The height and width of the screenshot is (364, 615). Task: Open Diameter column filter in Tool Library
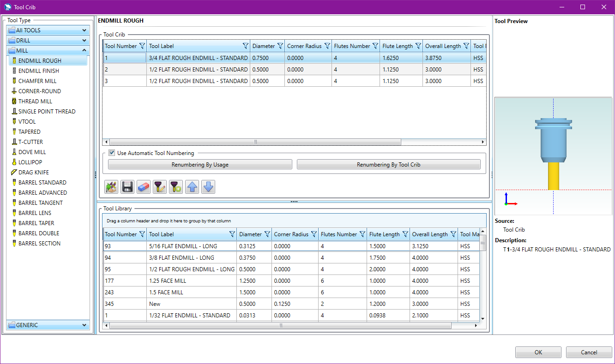point(267,234)
